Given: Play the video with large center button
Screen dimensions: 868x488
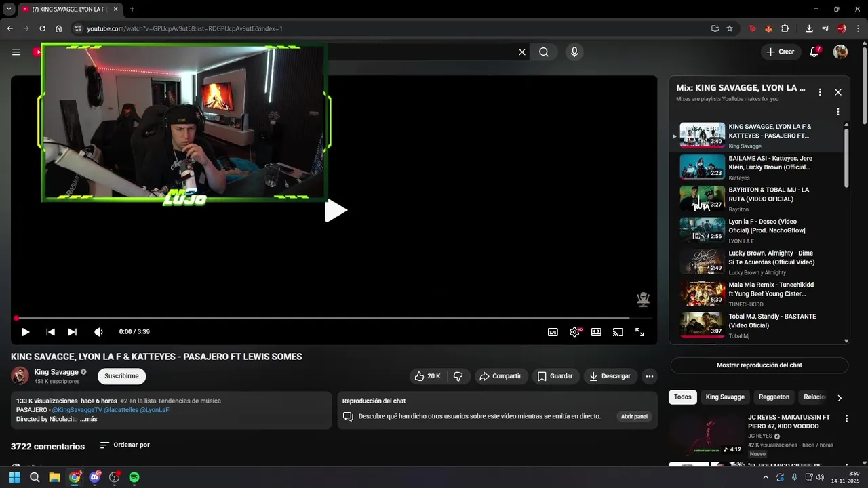Looking at the screenshot, I should [336, 211].
